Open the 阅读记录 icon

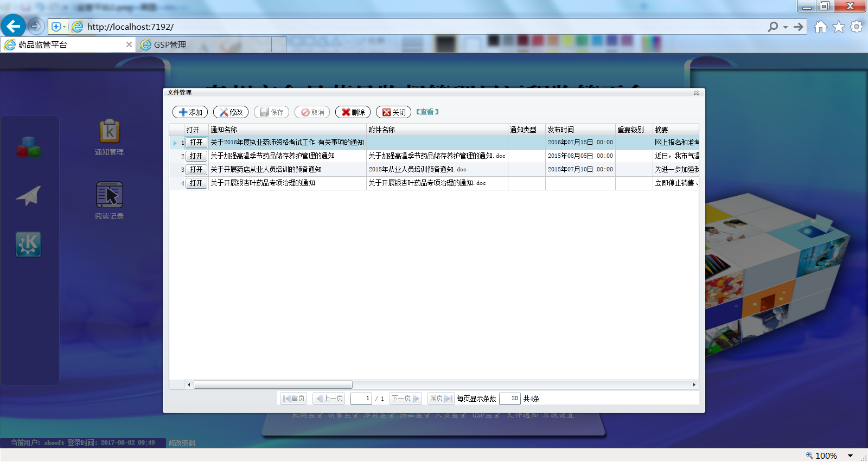110,195
